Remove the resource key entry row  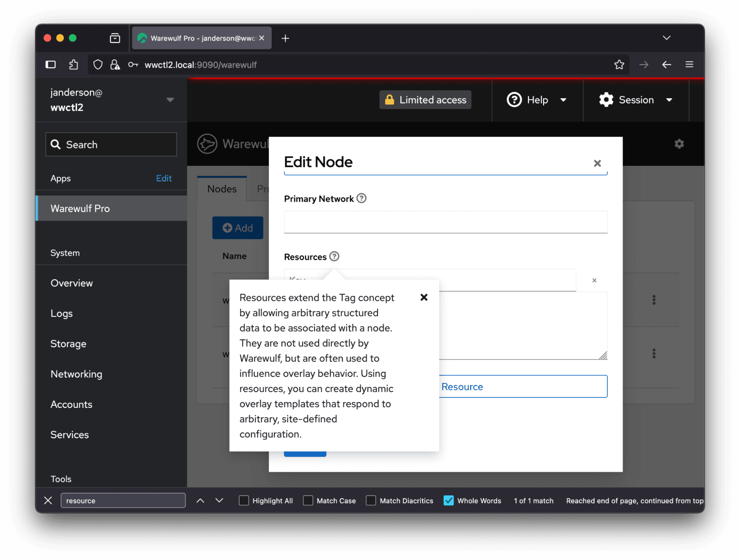[x=594, y=280]
